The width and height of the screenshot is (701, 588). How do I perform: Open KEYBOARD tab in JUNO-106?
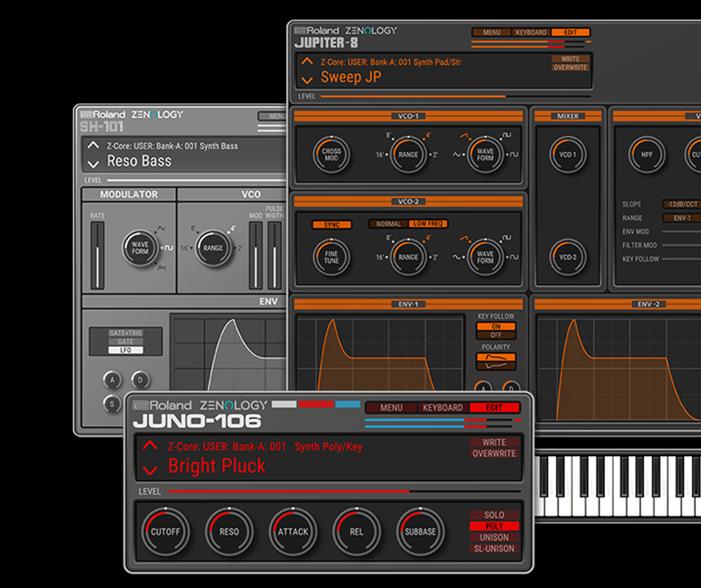tap(443, 408)
